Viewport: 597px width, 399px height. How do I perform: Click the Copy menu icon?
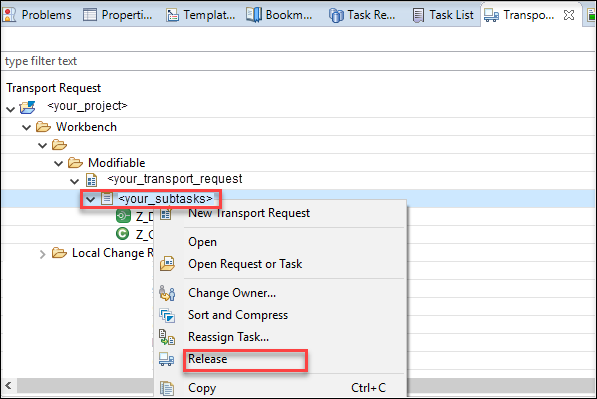[x=167, y=388]
